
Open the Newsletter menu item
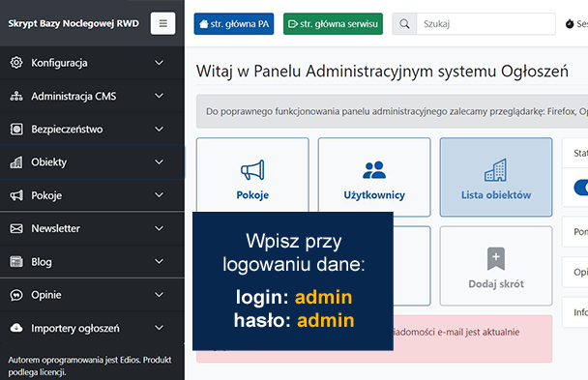[x=55, y=228]
